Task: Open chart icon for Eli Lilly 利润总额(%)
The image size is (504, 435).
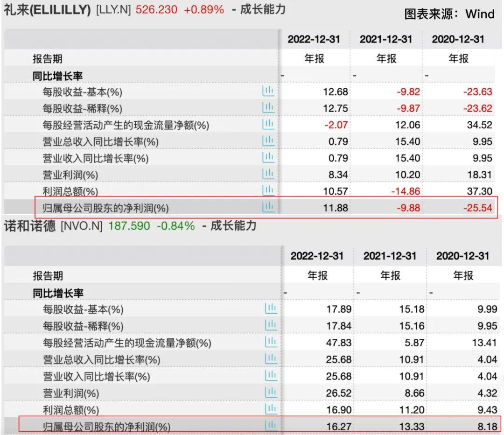Action: 268,190
